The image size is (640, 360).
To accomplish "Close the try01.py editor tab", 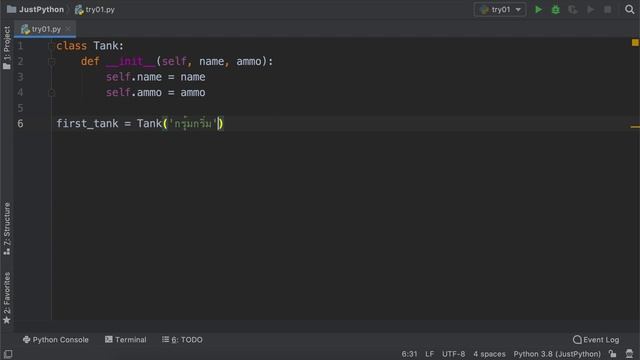I will pyautogui.click(x=68, y=29).
